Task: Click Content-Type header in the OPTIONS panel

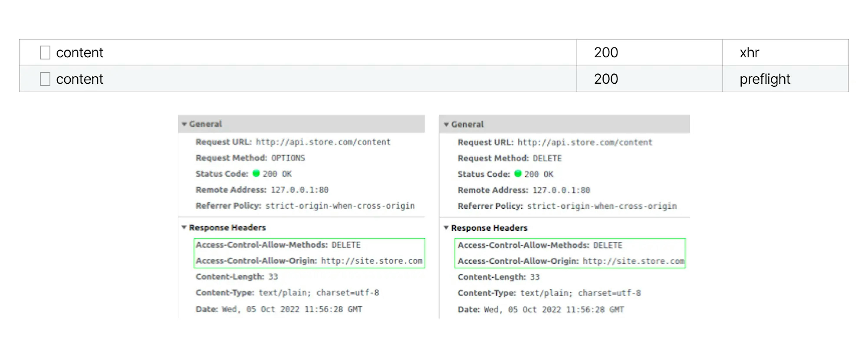Action: point(287,293)
